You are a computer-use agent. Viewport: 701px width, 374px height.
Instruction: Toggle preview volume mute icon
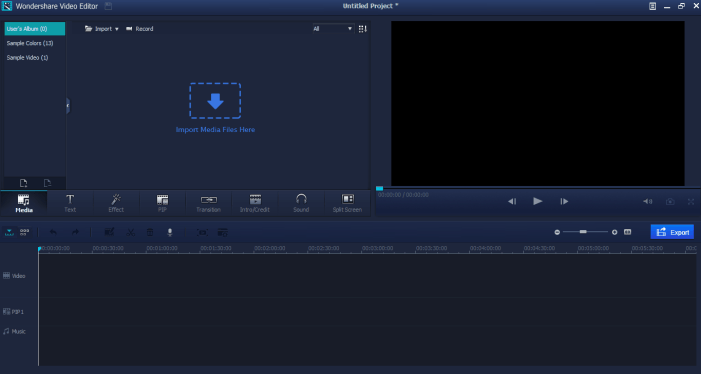point(647,202)
